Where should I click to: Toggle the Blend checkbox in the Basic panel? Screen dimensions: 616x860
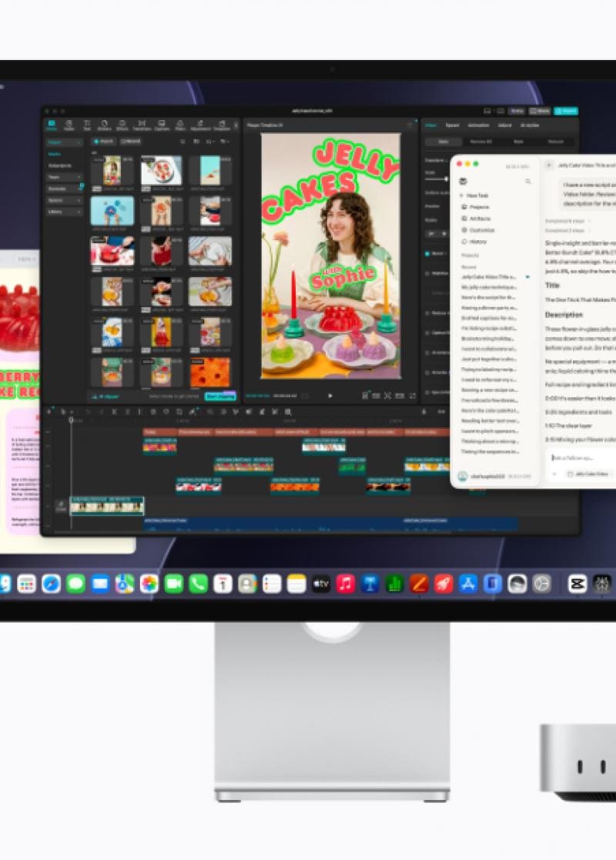(427, 253)
